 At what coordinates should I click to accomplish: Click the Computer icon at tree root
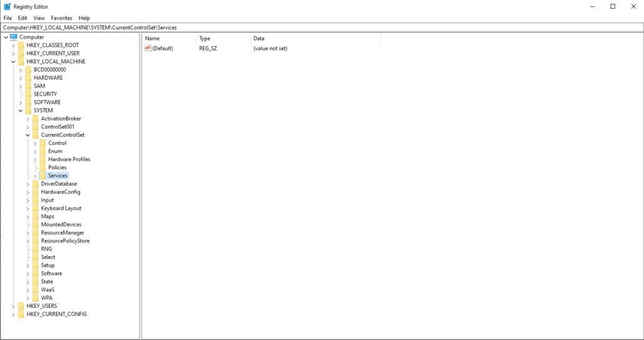tap(13, 37)
